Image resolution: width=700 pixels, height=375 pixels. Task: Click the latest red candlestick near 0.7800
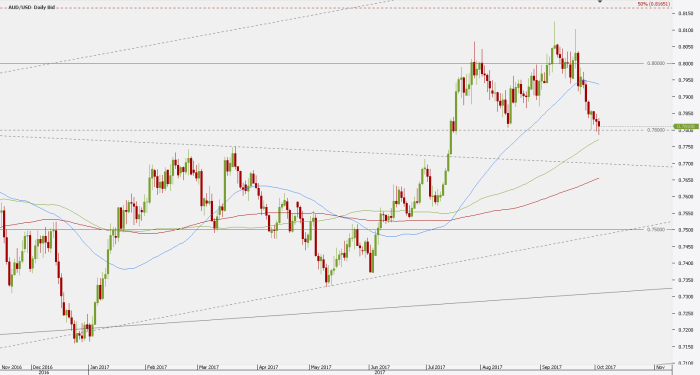pyautogui.click(x=598, y=124)
